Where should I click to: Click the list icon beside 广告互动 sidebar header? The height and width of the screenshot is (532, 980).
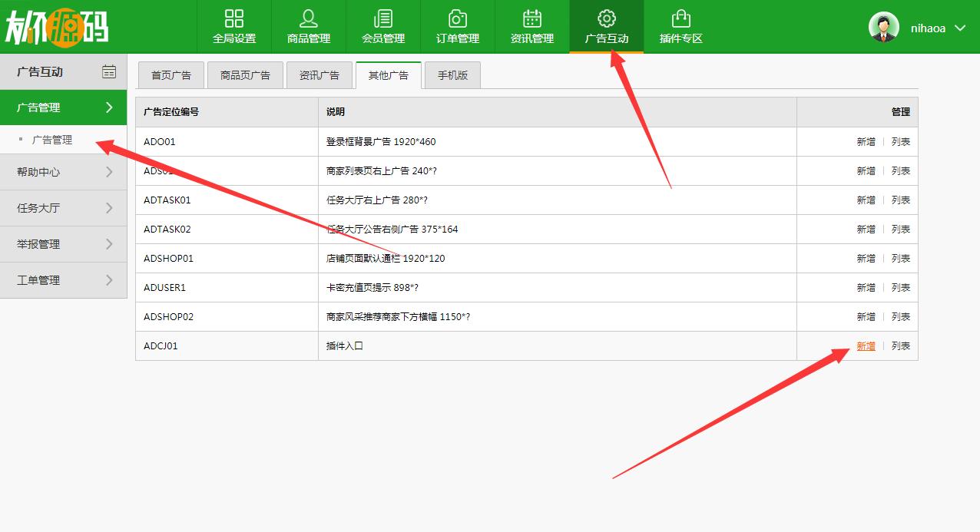click(108, 71)
